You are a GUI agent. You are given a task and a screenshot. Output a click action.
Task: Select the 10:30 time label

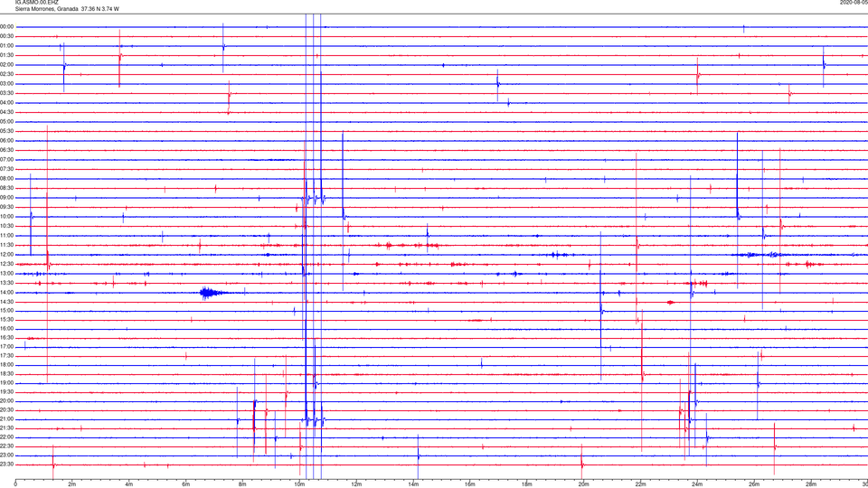pyautogui.click(x=7, y=226)
